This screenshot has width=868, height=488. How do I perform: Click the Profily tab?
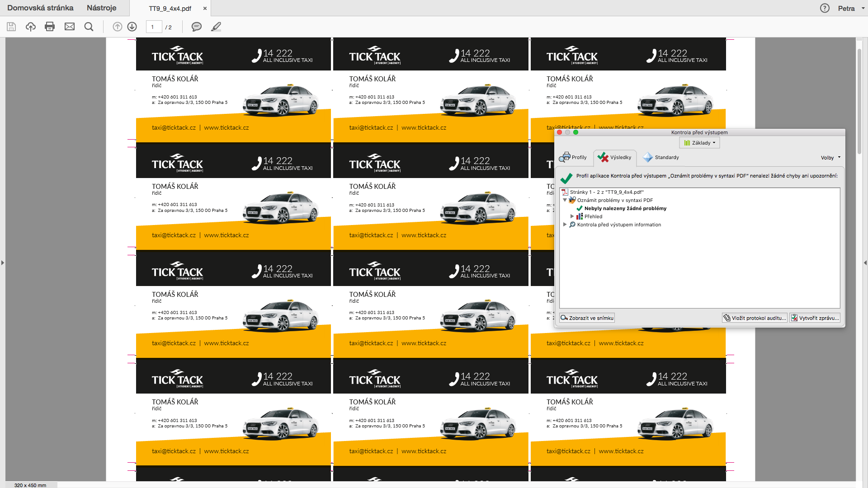pos(574,157)
